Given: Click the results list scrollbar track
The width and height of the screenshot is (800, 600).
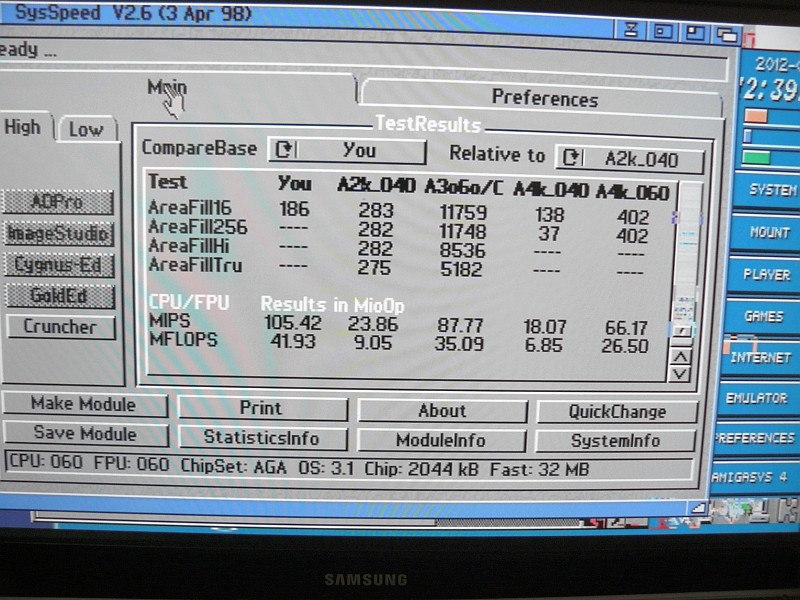Looking at the screenshot, I should [687, 260].
